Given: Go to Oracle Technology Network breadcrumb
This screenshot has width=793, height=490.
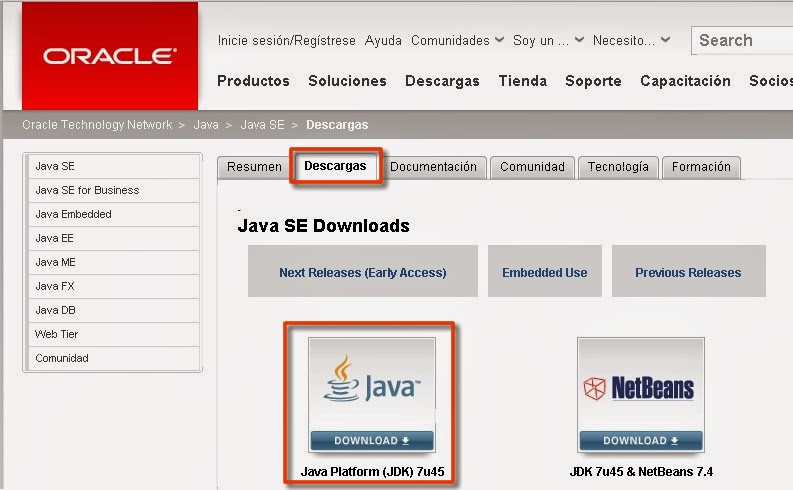Looking at the screenshot, I should [97, 125].
